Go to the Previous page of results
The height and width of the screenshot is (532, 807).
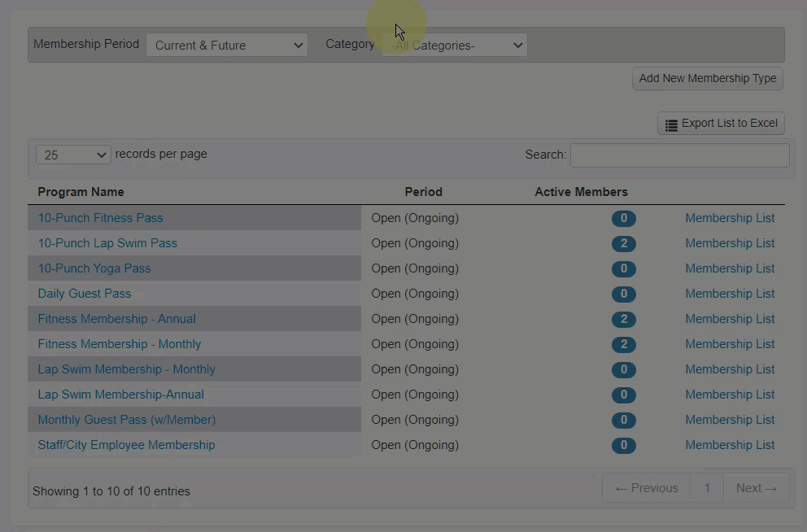tap(647, 488)
